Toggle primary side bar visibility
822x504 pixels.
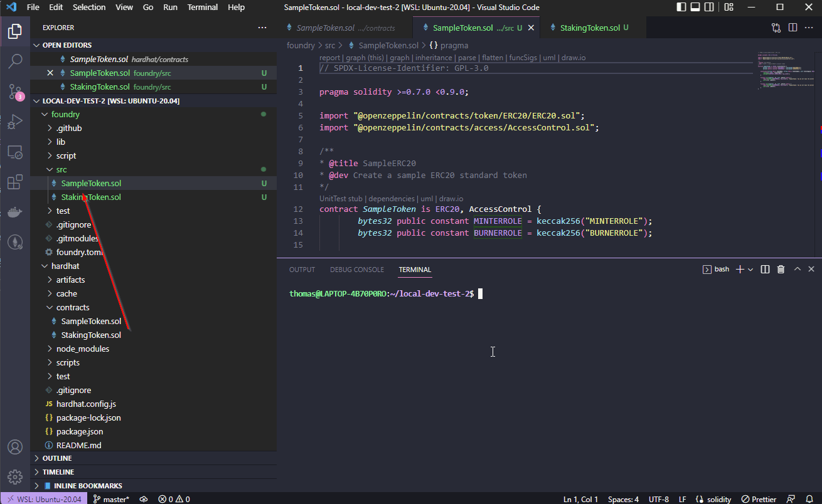tap(682, 8)
